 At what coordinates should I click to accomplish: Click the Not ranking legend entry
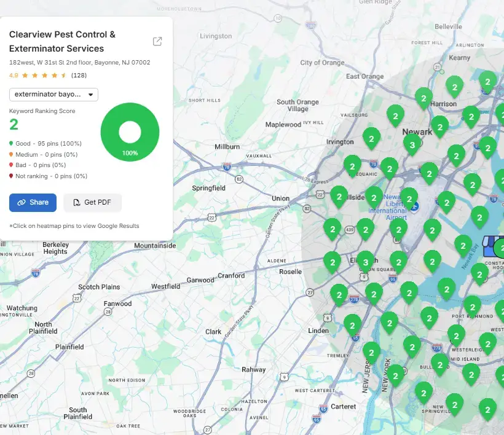point(48,176)
